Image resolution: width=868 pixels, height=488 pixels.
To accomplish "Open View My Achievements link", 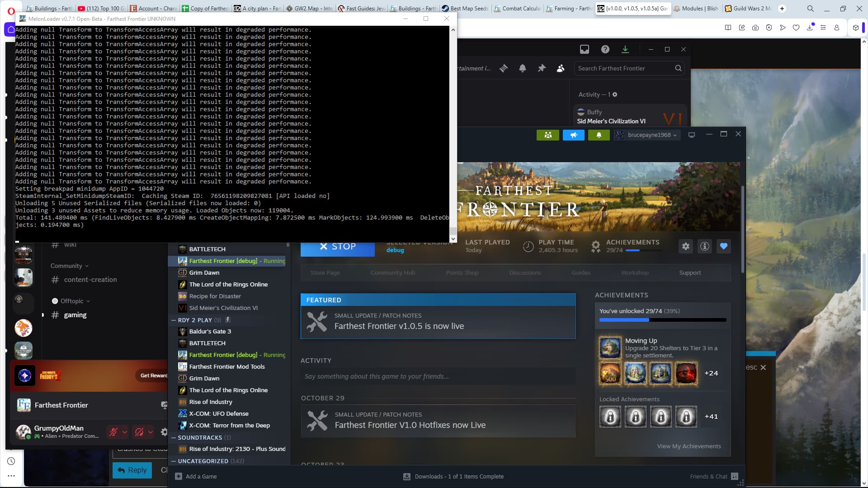I will (689, 446).
